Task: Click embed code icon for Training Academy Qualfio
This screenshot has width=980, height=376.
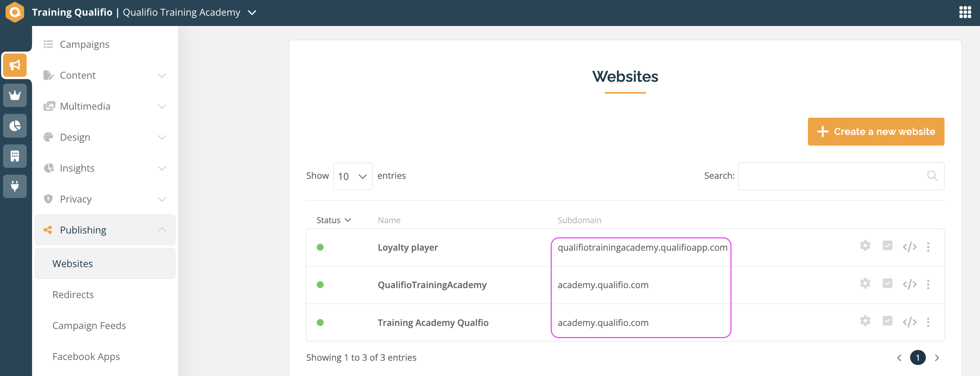Action: (x=910, y=322)
